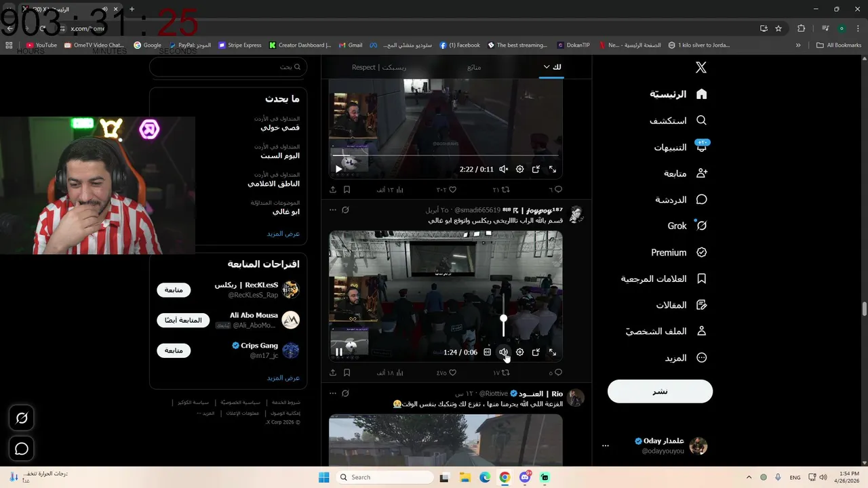
Task: Mute the joypoy video speaker icon
Action: [503, 352]
